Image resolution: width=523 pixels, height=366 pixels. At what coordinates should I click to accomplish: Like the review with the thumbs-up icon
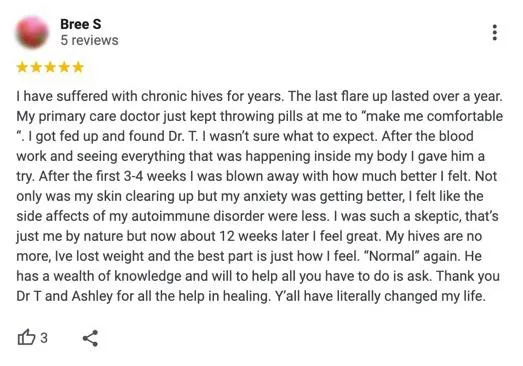(26, 337)
